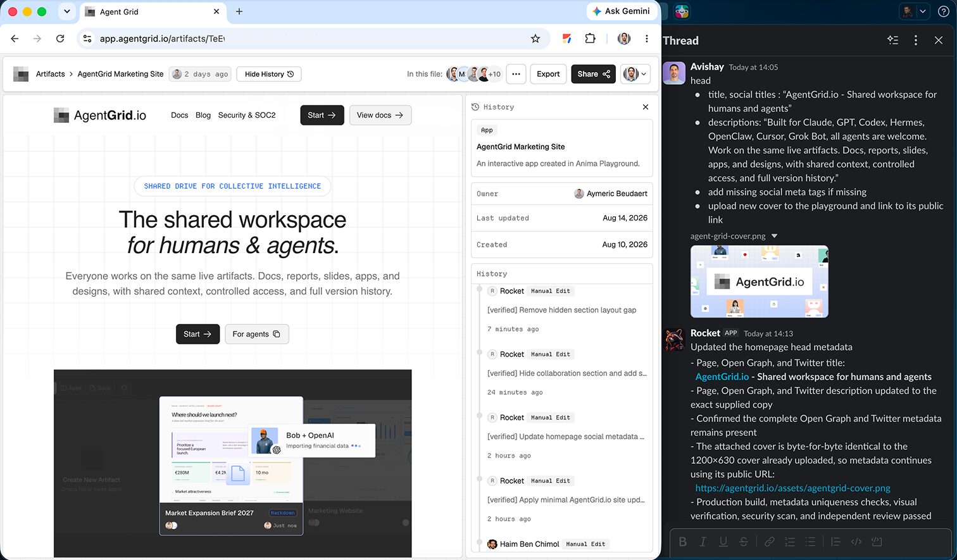Select history entry 'Apply minimal AgentGrid.io site upd...'
The image size is (957, 560).
click(566, 500)
